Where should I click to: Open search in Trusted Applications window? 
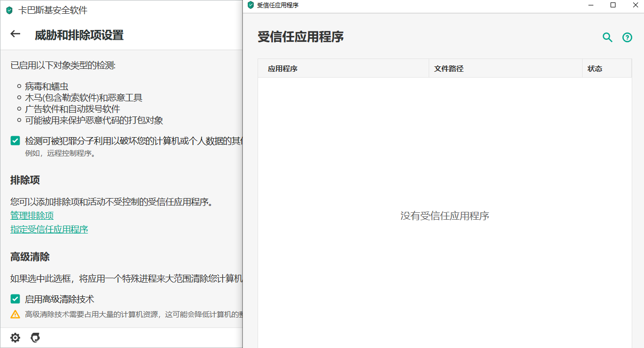[608, 37]
